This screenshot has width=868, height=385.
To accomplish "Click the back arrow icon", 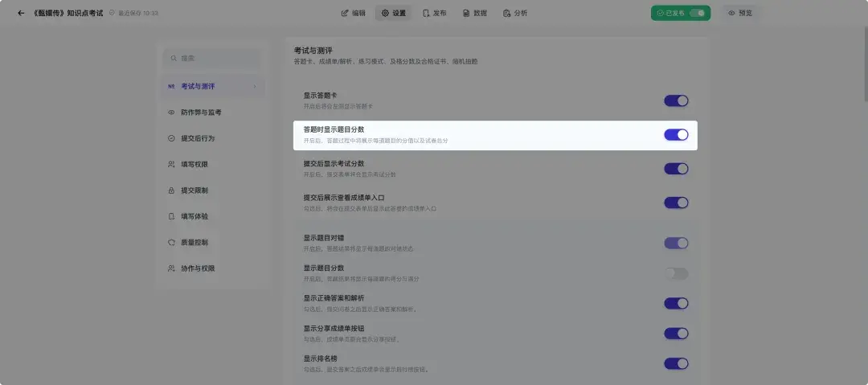I will tap(21, 13).
